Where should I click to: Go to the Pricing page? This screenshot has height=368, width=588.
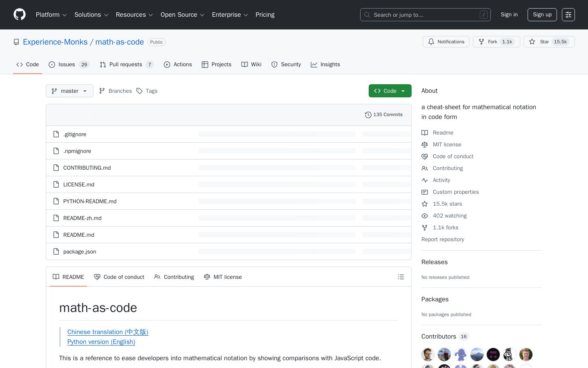pos(265,15)
